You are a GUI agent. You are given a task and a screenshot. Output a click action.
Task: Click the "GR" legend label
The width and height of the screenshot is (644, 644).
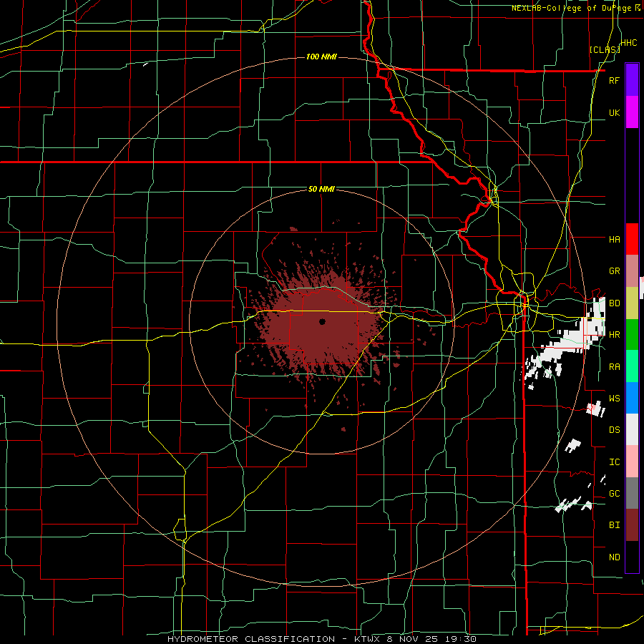click(614, 271)
